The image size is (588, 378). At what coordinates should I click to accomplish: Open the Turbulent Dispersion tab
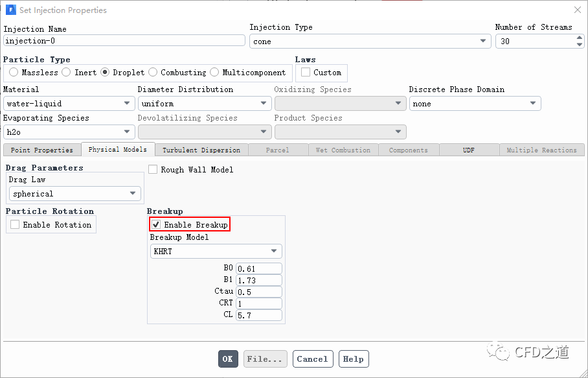pyautogui.click(x=201, y=150)
